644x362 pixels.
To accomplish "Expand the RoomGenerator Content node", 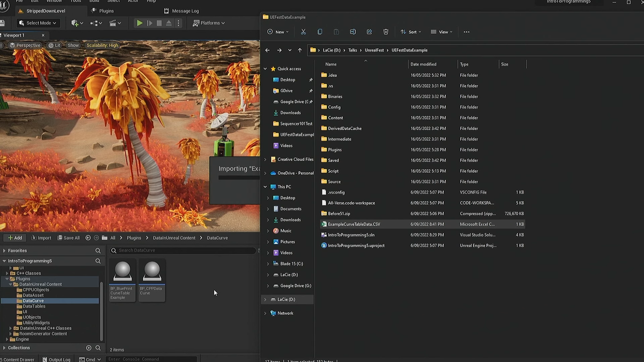I will (11, 334).
